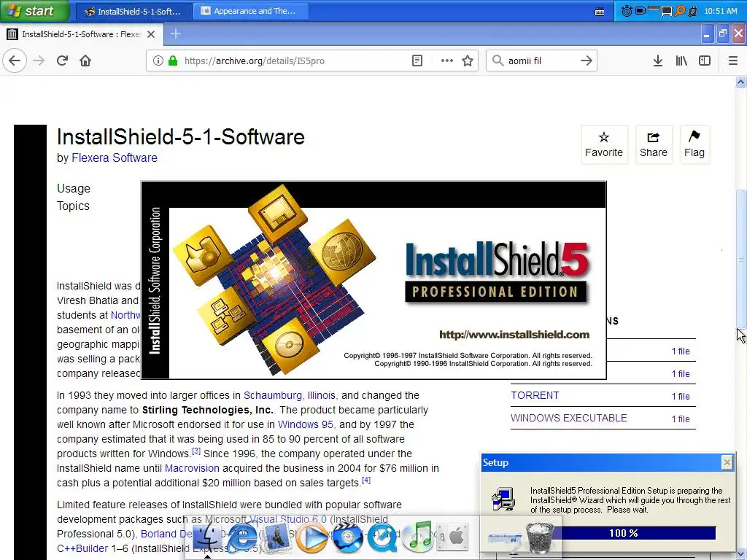
Task: Switch to Appearance and Themes taskbar item
Action: [251, 11]
